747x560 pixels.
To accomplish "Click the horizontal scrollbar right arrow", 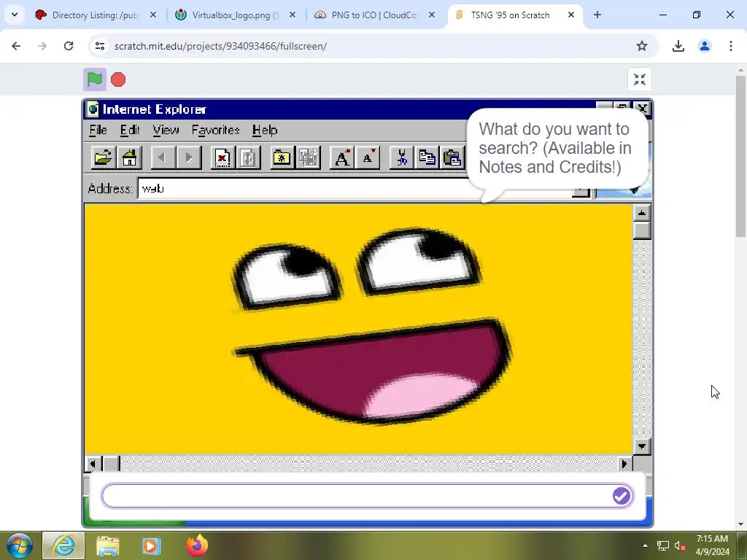I will tap(624, 463).
